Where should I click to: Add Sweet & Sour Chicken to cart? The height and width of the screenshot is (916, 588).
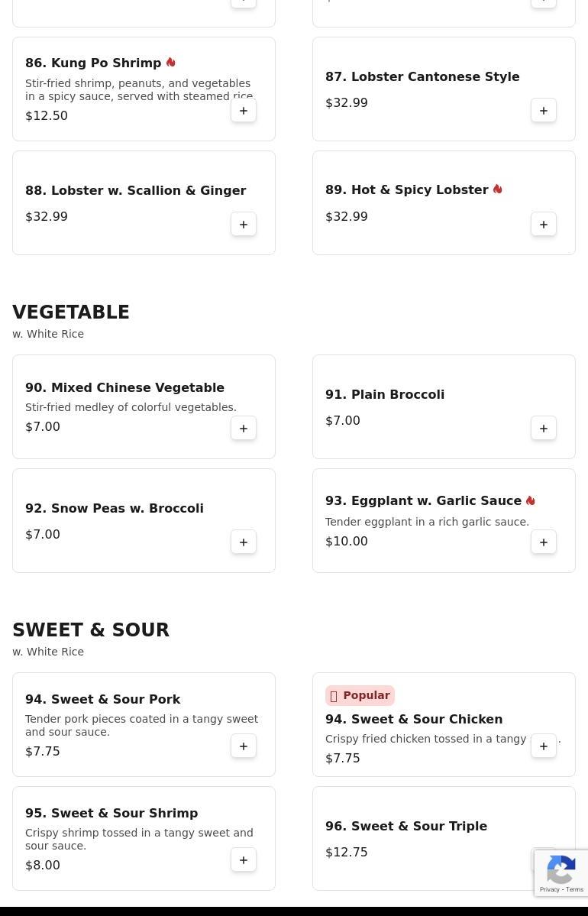544,746
